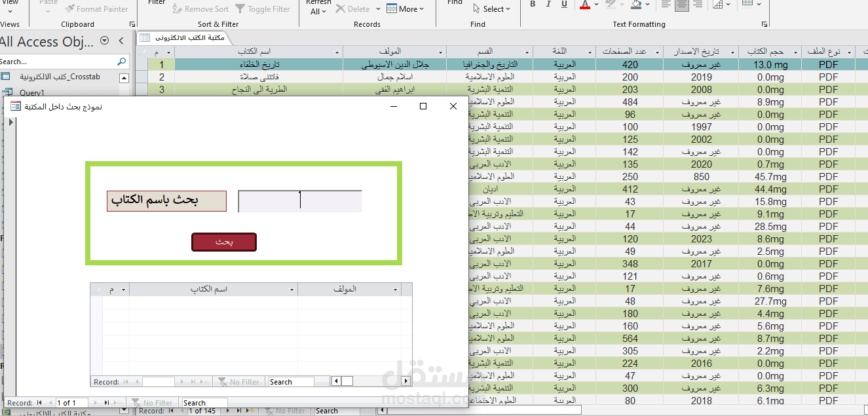Click the size cell 45.7mg

[770, 177]
